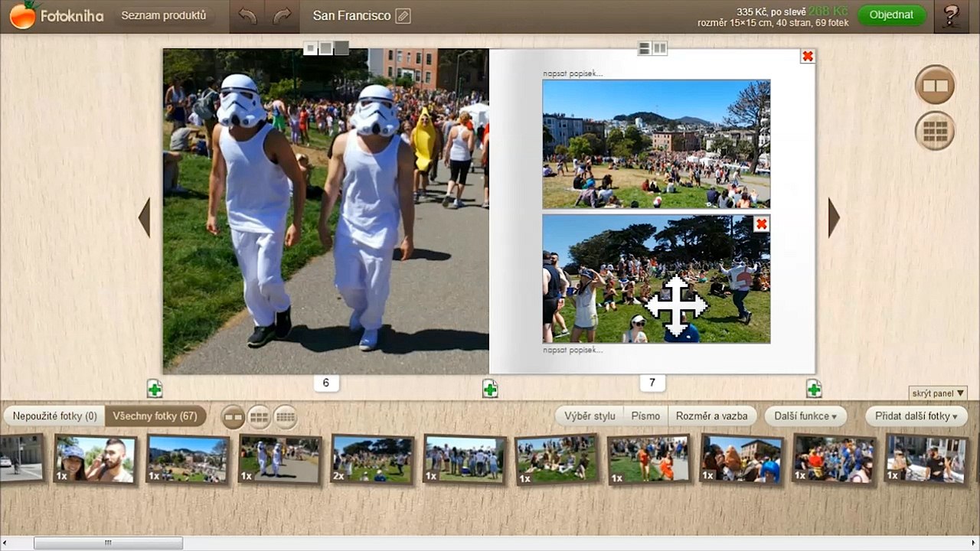The width and height of the screenshot is (980, 551).
Task: Click the redo arrow icon
Action: pos(283,16)
